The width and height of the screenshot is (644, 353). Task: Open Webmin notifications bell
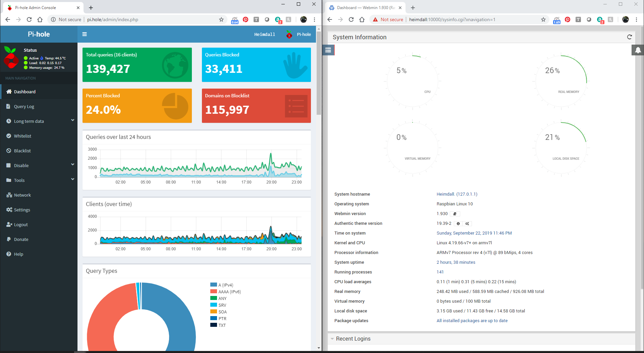click(638, 50)
